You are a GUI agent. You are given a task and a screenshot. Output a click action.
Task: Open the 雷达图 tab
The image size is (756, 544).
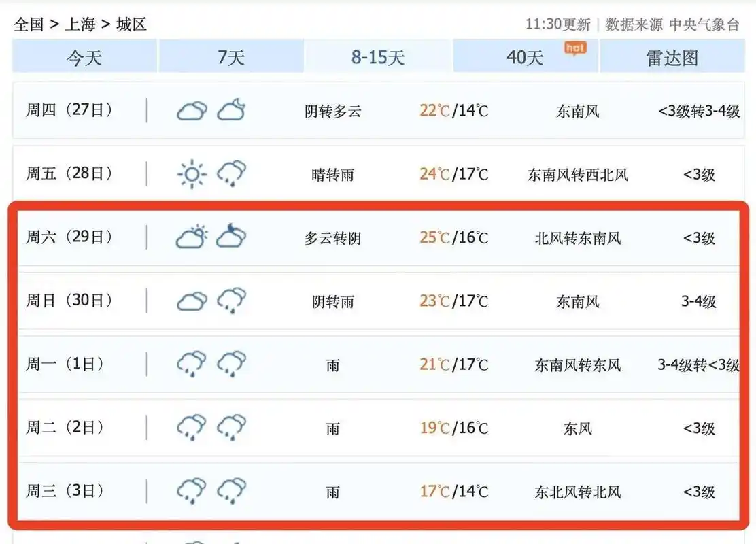click(x=672, y=58)
